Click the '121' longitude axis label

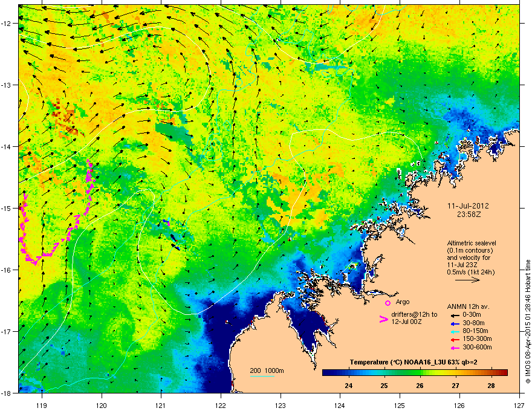[x=161, y=405]
